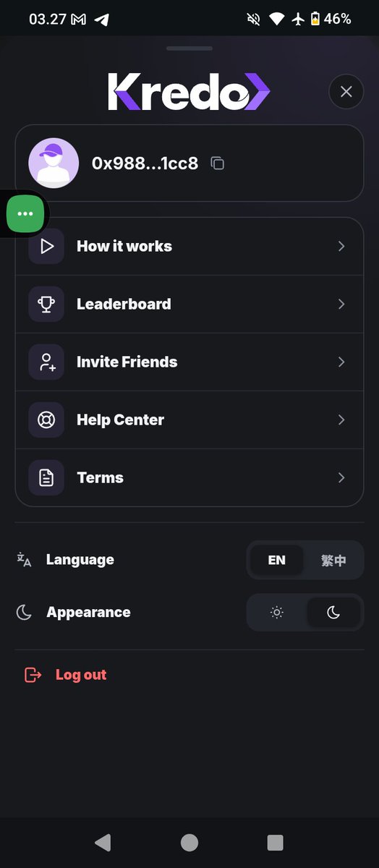Open the Invite Friends menu item
The image size is (379, 868).
[189, 362]
